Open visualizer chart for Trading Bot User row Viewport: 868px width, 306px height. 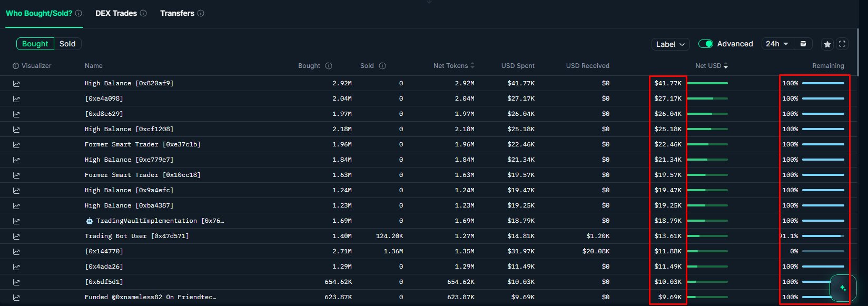pos(16,236)
